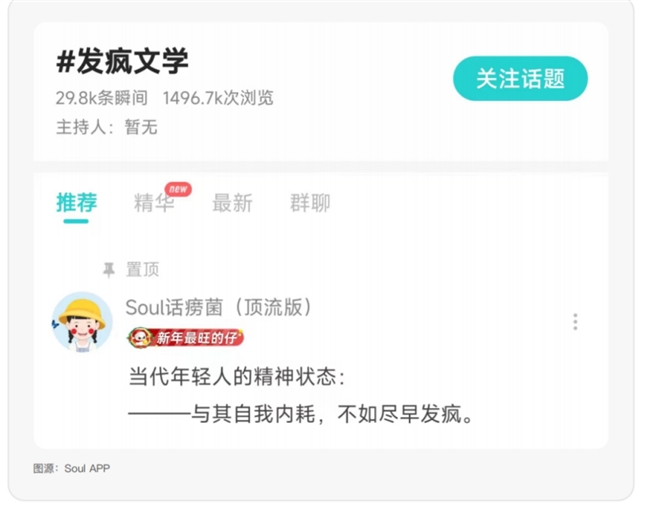The height and width of the screenshot is (506, 650).
Task: Click the 29.8k条瞬间 count
Action: coord(102,98)
